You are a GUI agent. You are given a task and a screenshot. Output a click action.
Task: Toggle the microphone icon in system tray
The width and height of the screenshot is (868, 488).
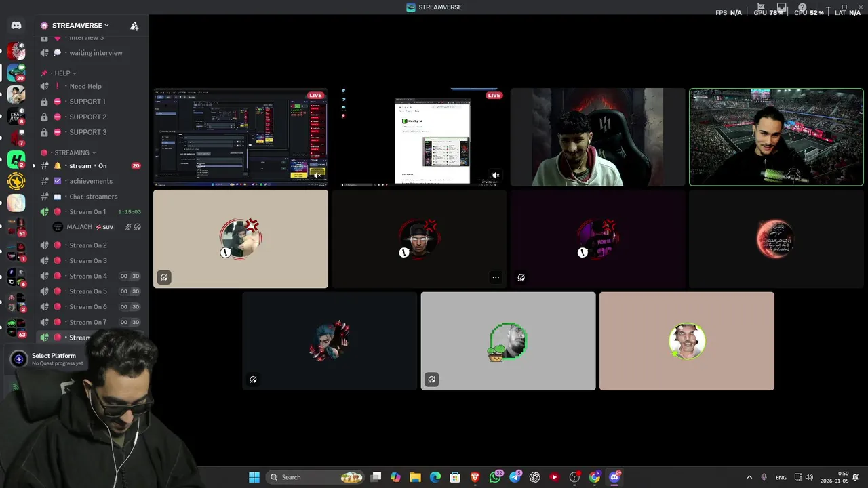coord(764,477)
